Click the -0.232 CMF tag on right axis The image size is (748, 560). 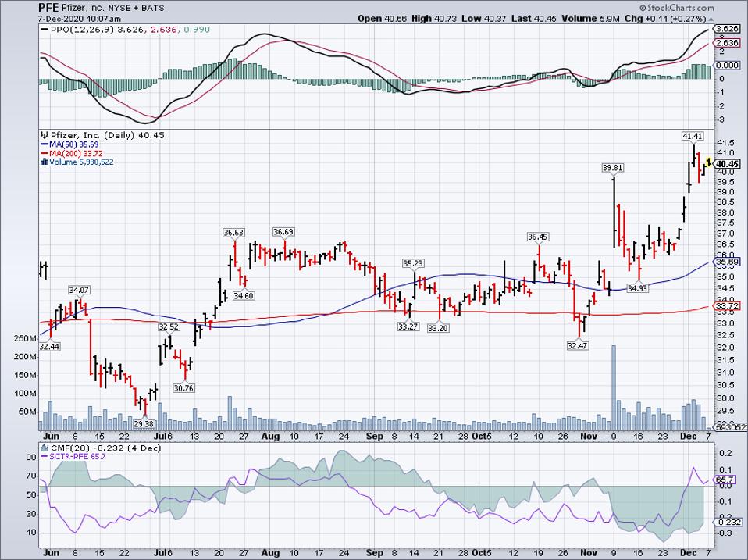[728, 523]
